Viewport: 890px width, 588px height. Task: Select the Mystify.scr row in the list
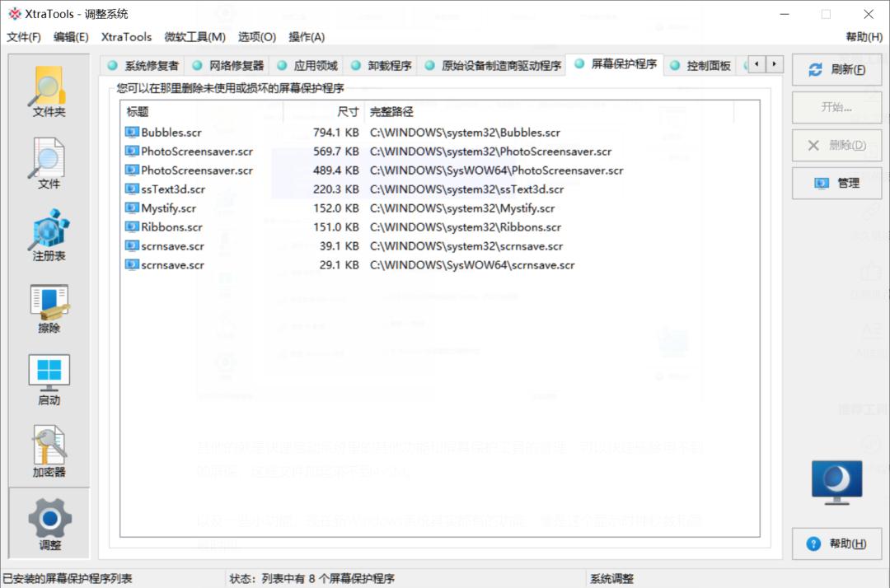tap(206, 208)
